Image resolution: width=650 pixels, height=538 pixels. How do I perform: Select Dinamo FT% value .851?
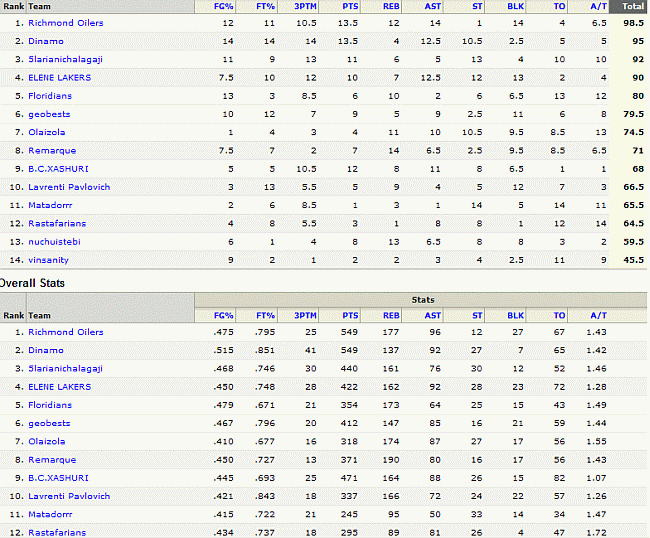tap(265, 350)
